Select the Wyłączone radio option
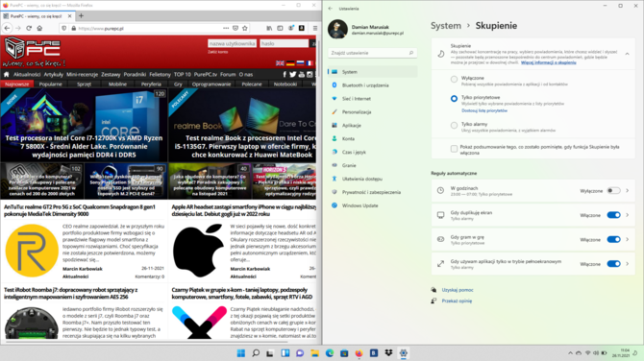The height and width of the screenshot is (361, 644). click(x=454, y=79)
